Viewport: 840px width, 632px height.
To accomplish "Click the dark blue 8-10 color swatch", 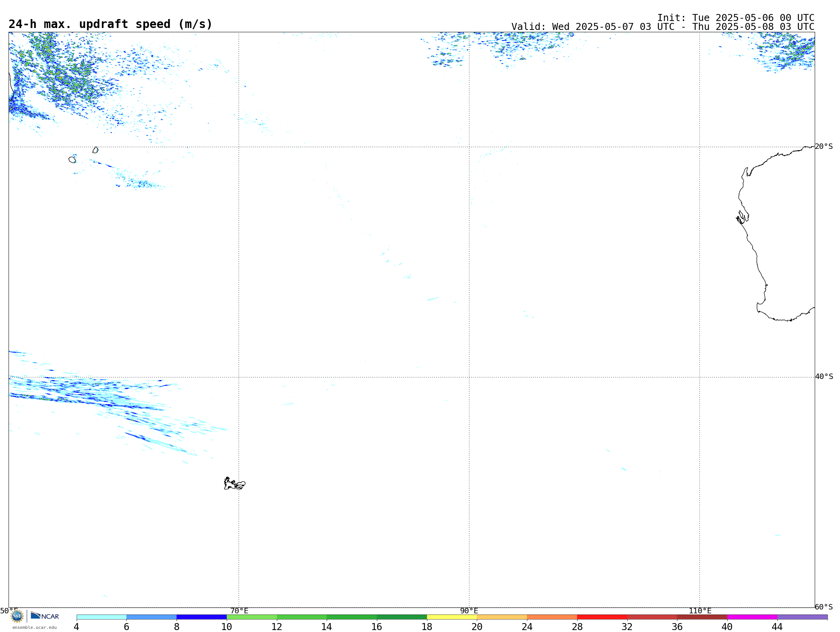I will 201,617.
